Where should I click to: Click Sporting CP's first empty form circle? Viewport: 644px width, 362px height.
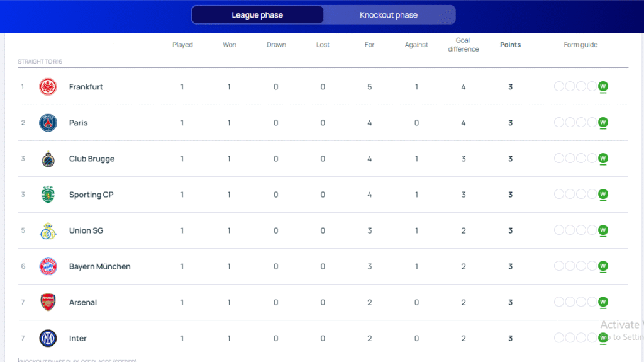click(559, 195)
